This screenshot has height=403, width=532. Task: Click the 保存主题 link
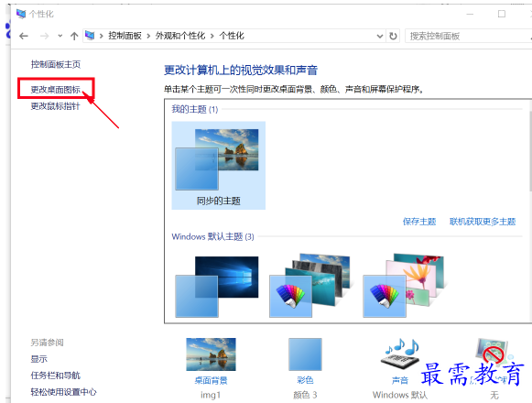coord(419,222)
